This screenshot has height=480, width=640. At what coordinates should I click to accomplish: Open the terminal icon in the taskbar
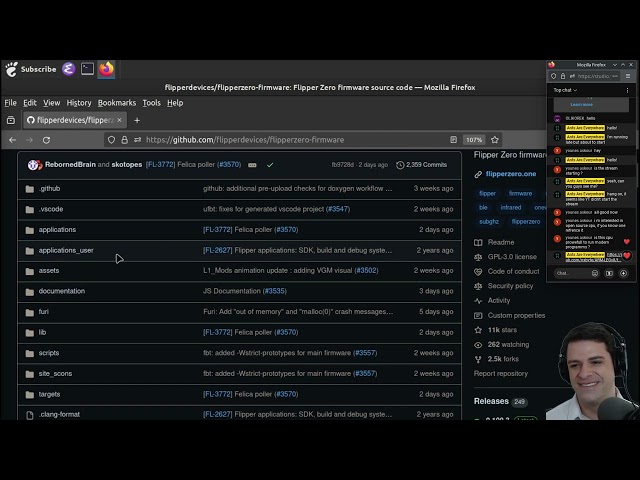[87, 69]
